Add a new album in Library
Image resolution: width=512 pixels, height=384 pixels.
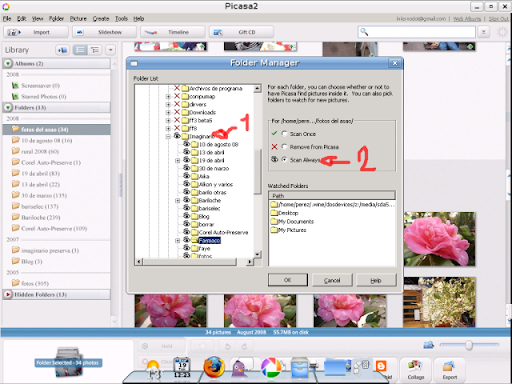click(x=62, y=50)
